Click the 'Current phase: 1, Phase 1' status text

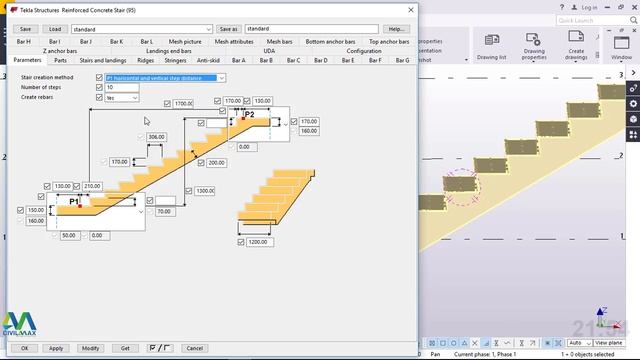(x=485, y=354)
